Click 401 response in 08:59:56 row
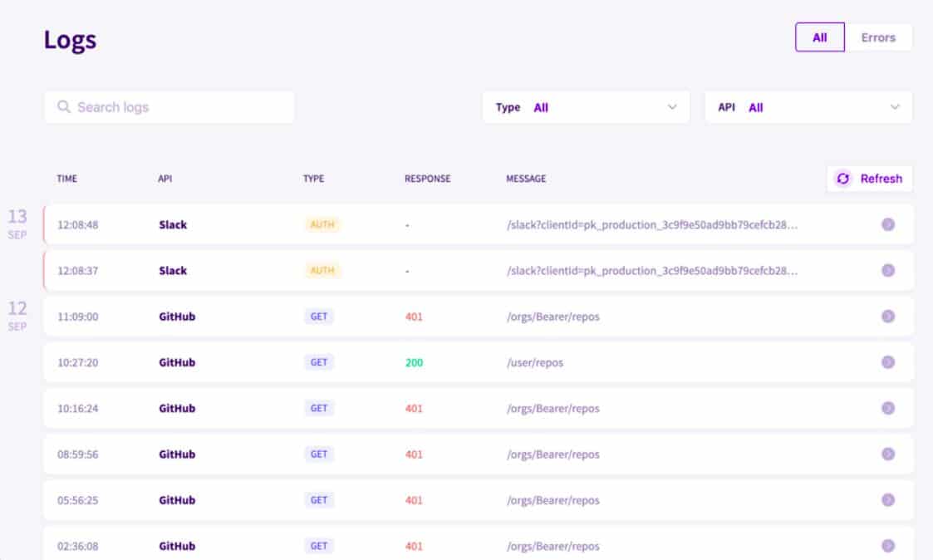The image size is (933, 560). (414, 454)
